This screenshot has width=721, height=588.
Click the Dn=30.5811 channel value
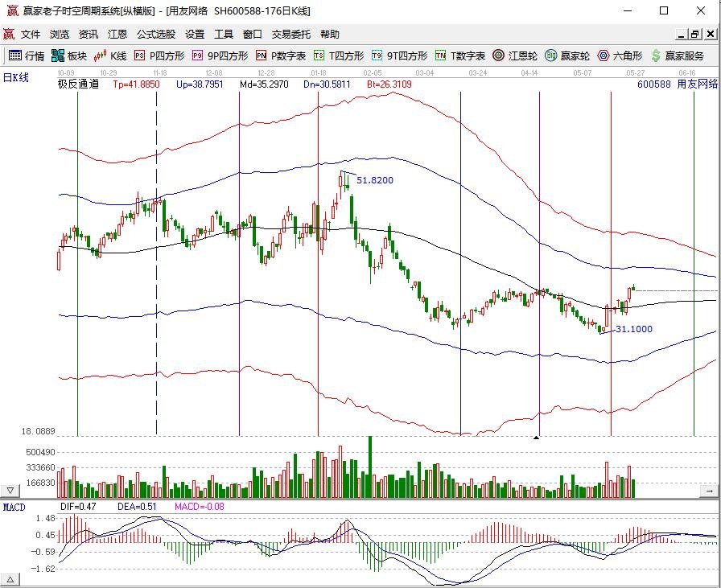coord(327,84)
